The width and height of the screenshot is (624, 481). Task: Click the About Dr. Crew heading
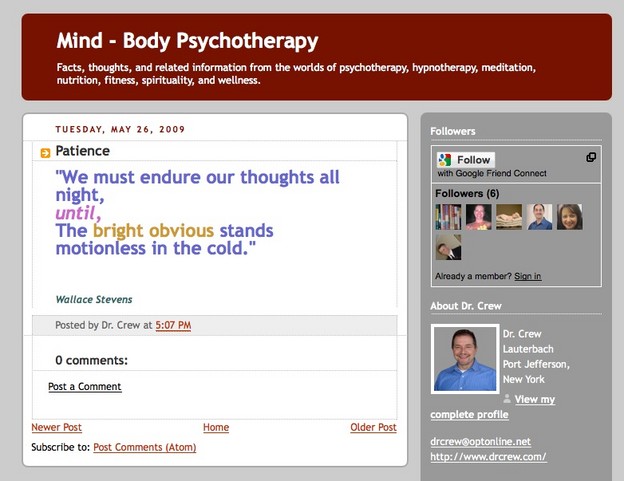coord(466,306)
